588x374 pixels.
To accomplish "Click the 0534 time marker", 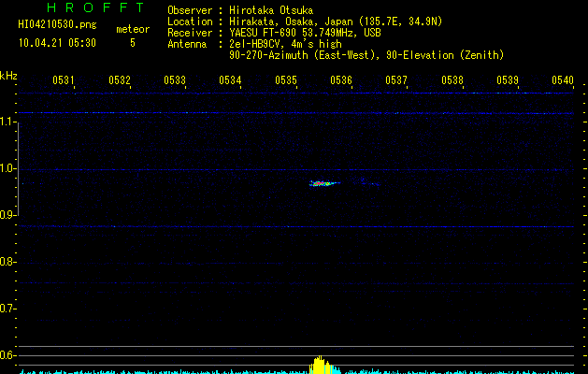I will tap(230, 80).
